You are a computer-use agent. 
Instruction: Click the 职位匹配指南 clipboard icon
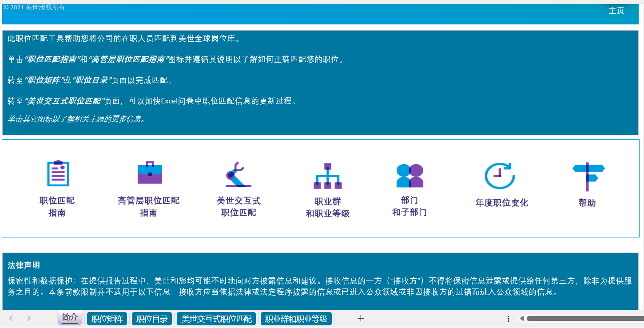(x=58, y=173)
